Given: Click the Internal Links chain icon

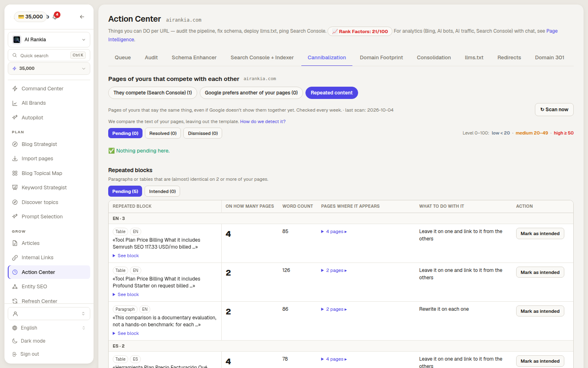Looking at the screenshot, I should [15, 258].
